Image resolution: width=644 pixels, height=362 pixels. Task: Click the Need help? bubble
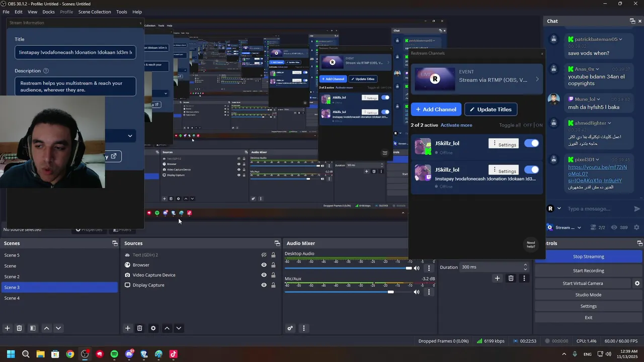pyautogui.click(x=531, y=244)
